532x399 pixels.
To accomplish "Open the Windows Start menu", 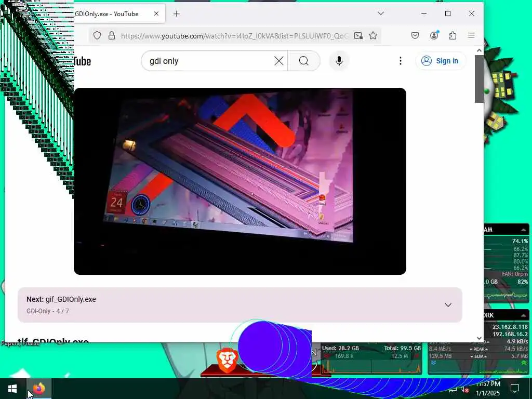I will (12, 389).
